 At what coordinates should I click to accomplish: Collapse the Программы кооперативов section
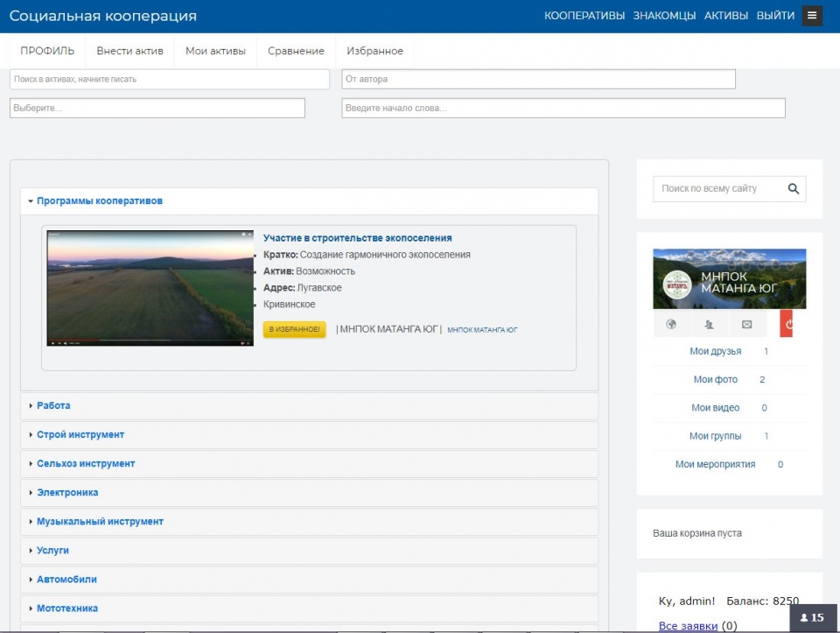pos(309,201)
